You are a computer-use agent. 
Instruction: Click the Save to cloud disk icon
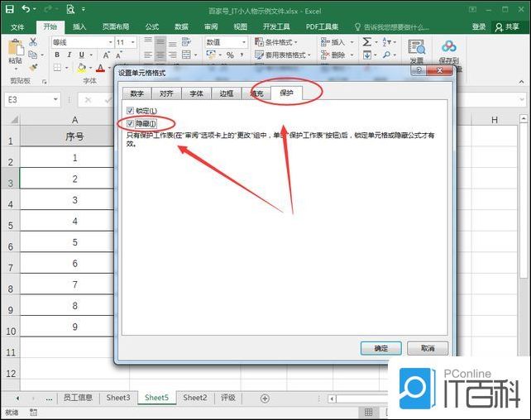coord(449,46)
